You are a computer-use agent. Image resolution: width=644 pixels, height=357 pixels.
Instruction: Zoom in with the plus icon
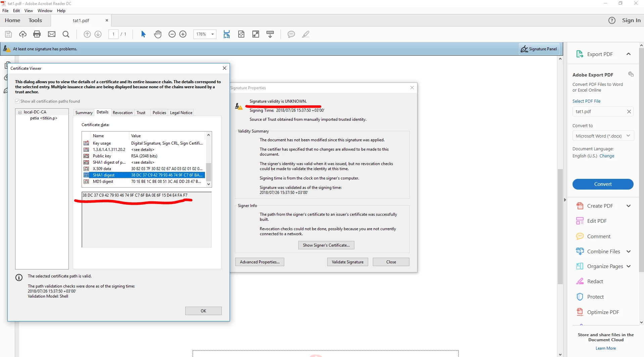[183, 34]
